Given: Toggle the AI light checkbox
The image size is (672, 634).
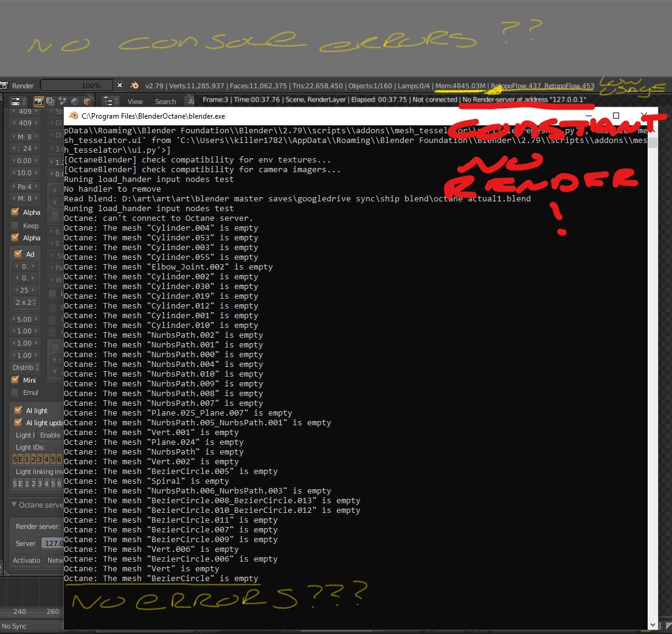Looking at the screenshot, I should pyautogui.click(x=18, y=410).
